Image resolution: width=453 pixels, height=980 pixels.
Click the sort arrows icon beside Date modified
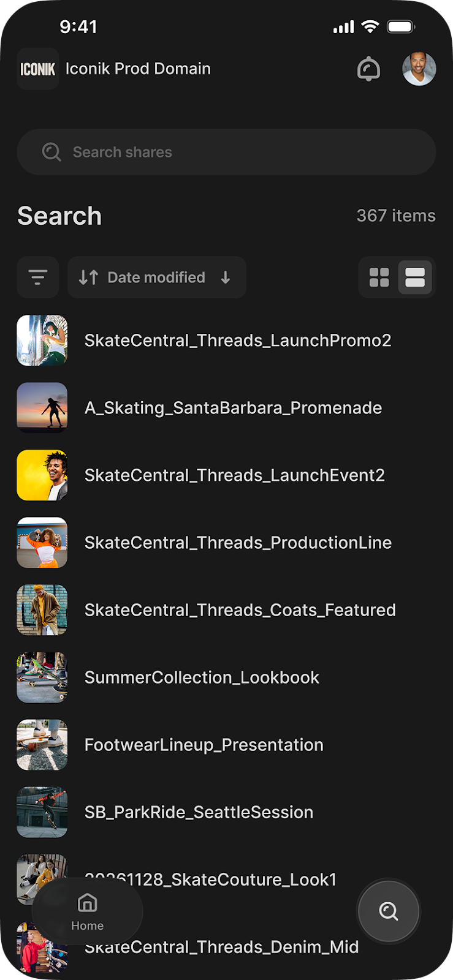point(88,277)
